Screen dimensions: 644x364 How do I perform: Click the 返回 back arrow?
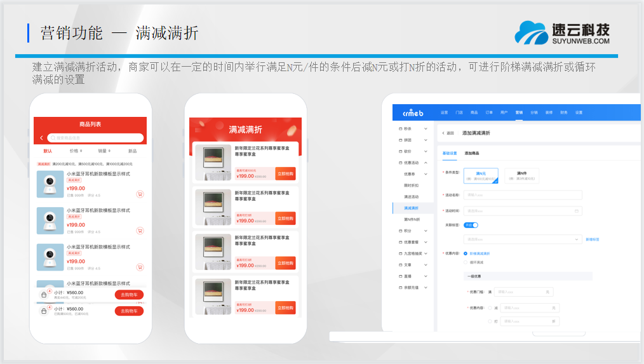coord(443,133)
